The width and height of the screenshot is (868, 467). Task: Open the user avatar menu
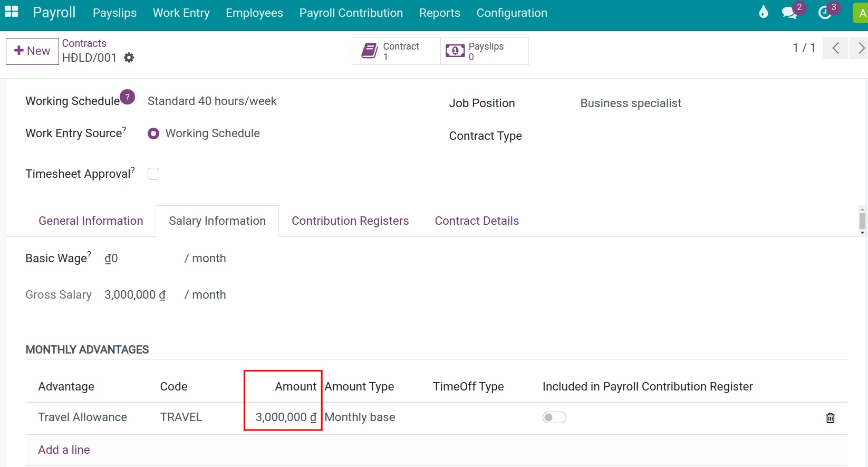[x=861, y=13]
